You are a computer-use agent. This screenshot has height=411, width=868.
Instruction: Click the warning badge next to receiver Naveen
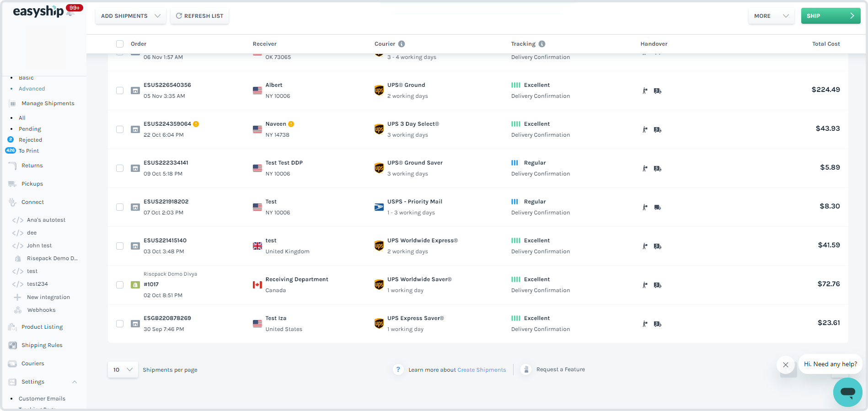[x=291, y=124]
